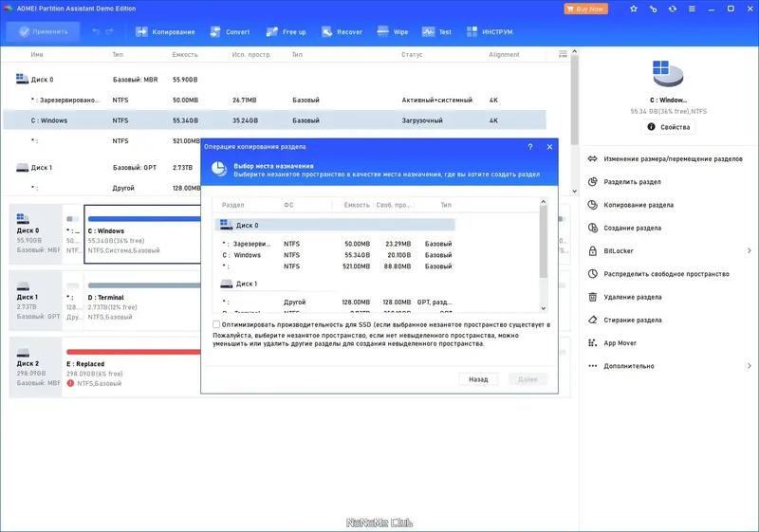Click Диск 1 panel in disk map
The image size is (759, 532).
[36, 301]
